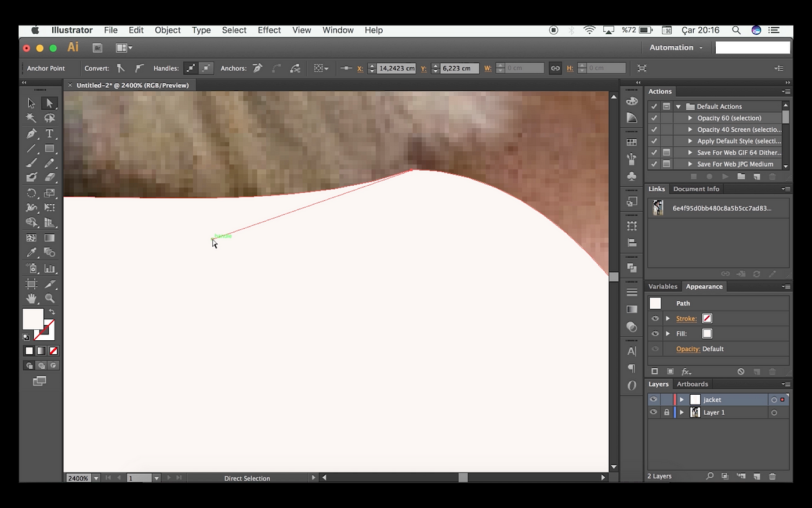Switch to the Document Info tab
812x508 pixels.
tap(696, 189)
